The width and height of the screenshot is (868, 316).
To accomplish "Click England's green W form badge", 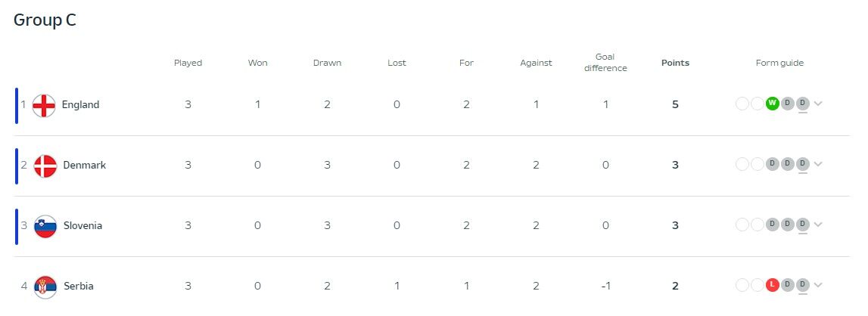I will tap(772, 104).
